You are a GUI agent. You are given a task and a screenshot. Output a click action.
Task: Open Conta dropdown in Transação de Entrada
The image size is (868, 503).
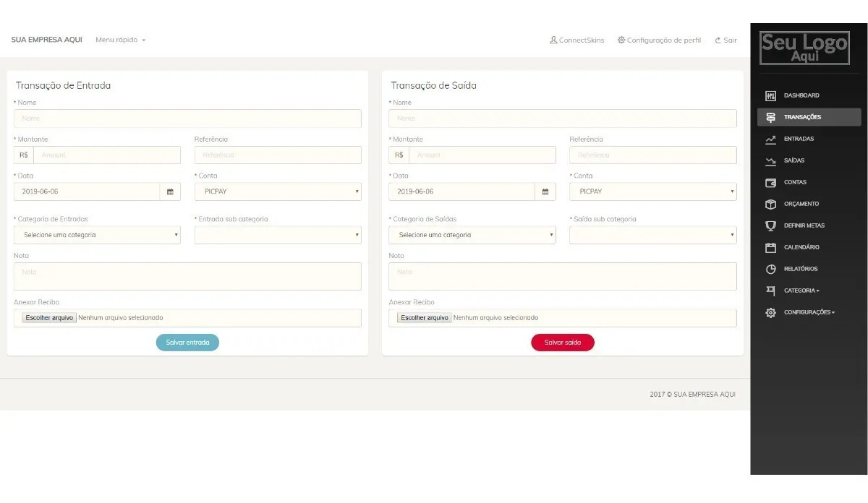278,192
